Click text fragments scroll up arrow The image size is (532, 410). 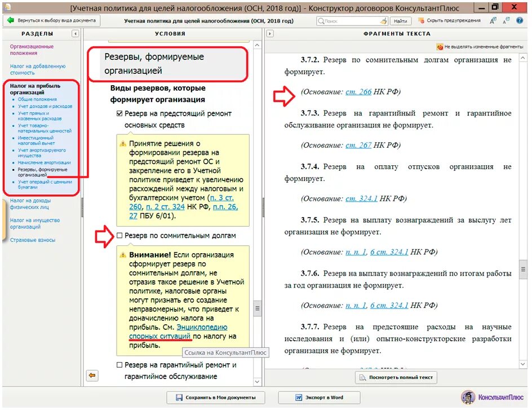tap(523, 58)
